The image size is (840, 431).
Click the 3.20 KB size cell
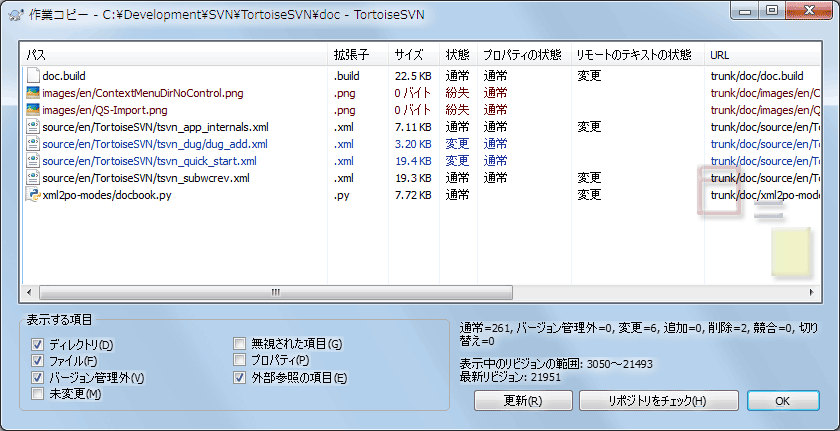pyautogui.click(x=413, y=144)
